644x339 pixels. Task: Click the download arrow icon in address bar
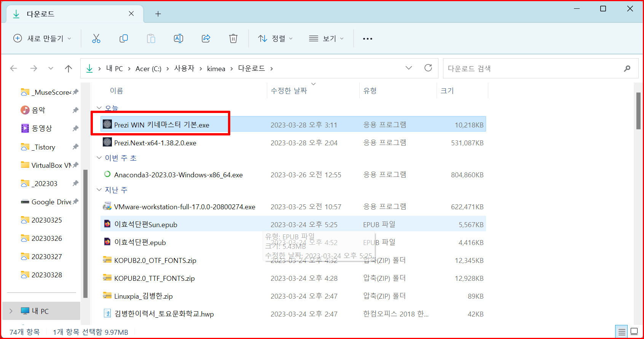click(x=89, y=68)
